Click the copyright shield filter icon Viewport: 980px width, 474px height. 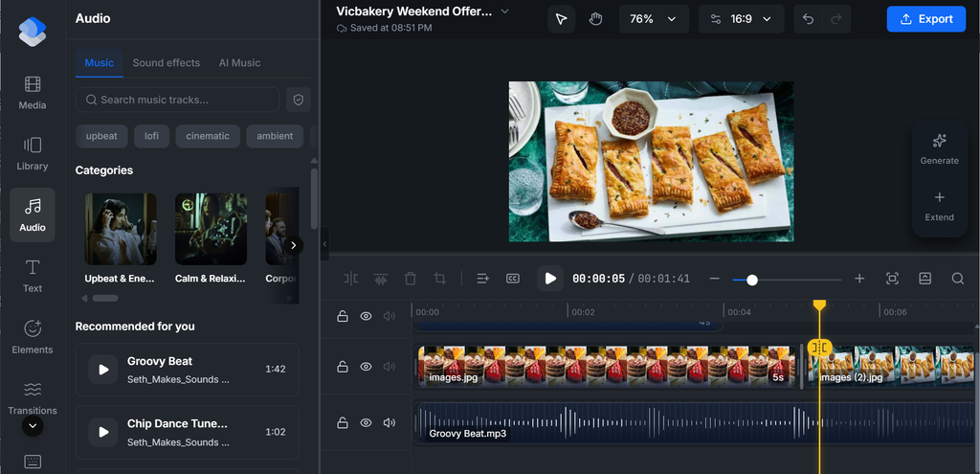coord(299,100)
